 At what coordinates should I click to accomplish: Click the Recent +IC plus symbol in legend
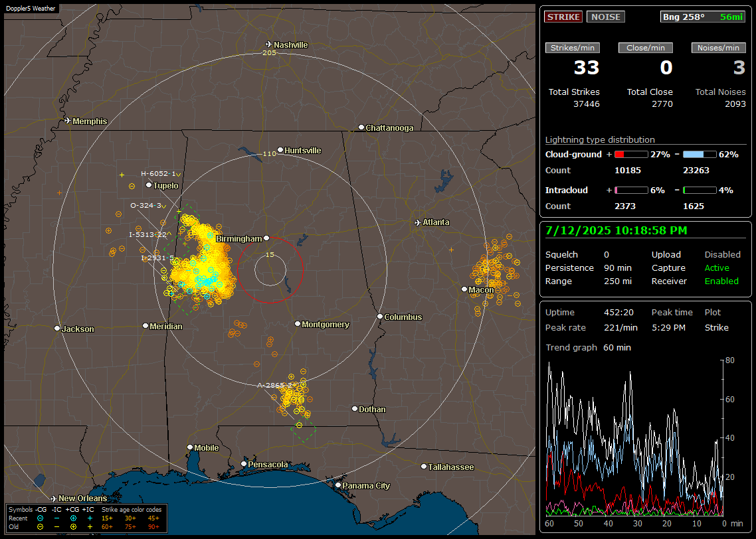pos(90,518)
